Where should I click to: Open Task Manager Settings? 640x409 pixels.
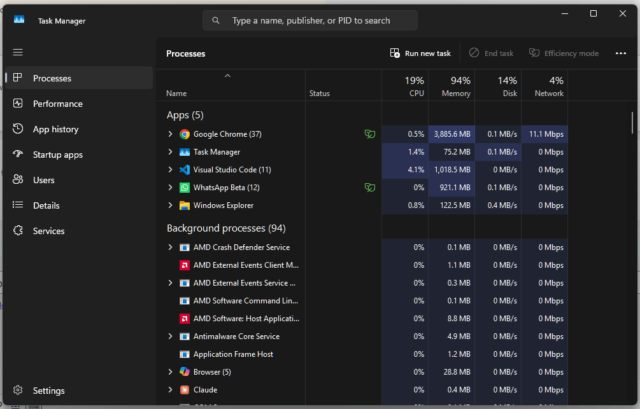click(x=79, y=390)
